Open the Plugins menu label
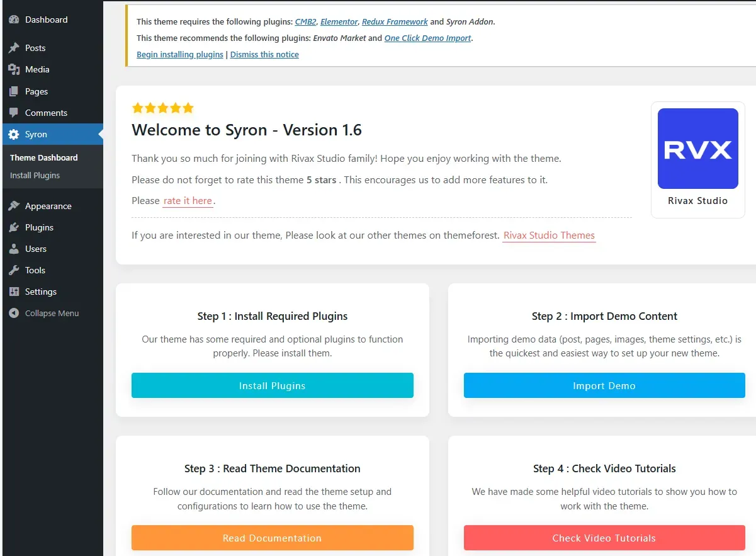Viewport: 756px width, 556px height. 39,227
